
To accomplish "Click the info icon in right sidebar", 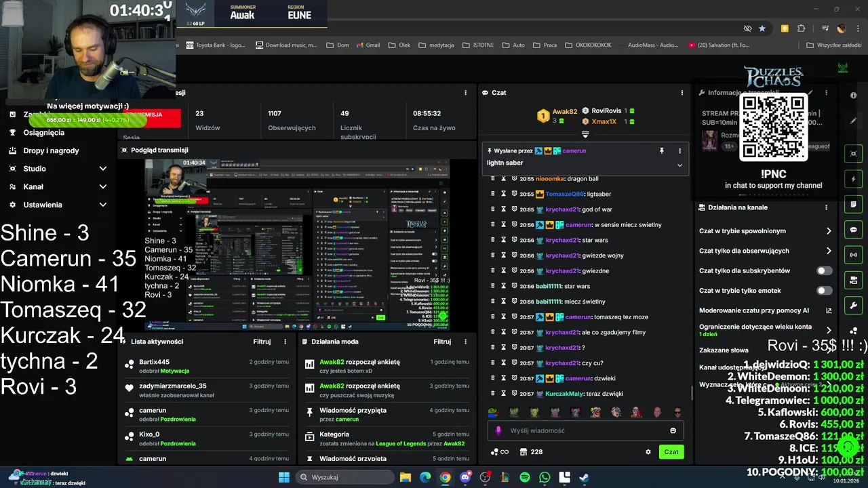I will coord(854,96).
